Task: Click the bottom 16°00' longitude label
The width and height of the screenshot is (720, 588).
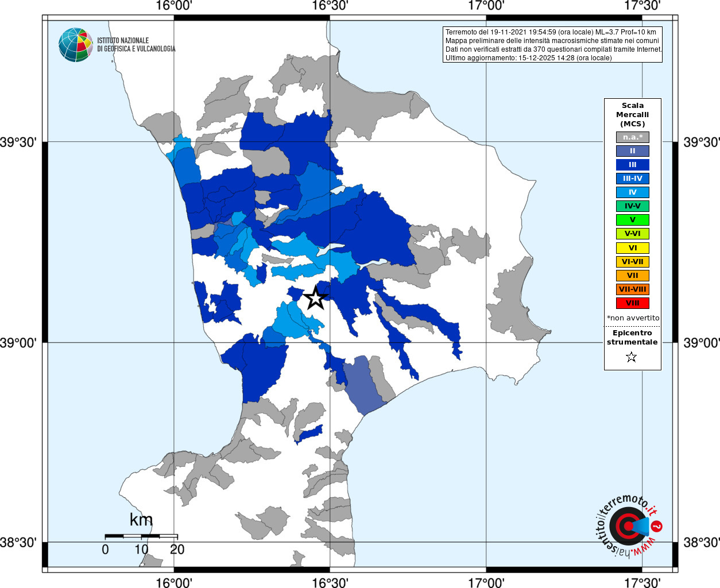Action: [x=174, y=582]
